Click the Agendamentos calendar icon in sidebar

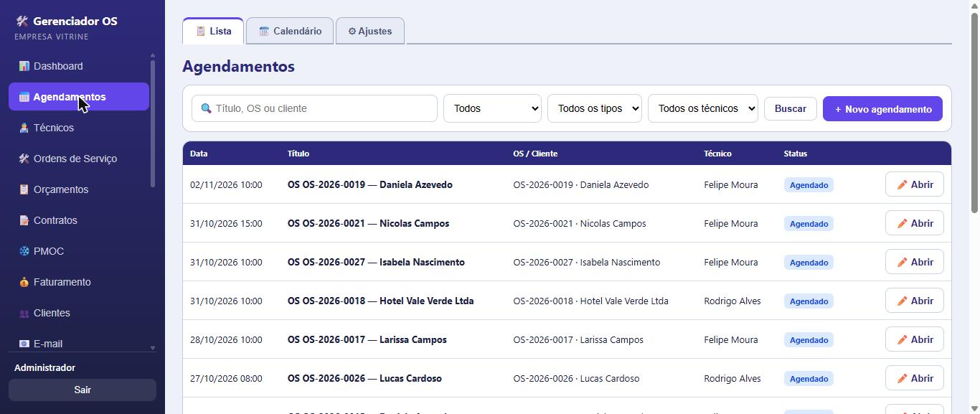[x=24, y=97]
